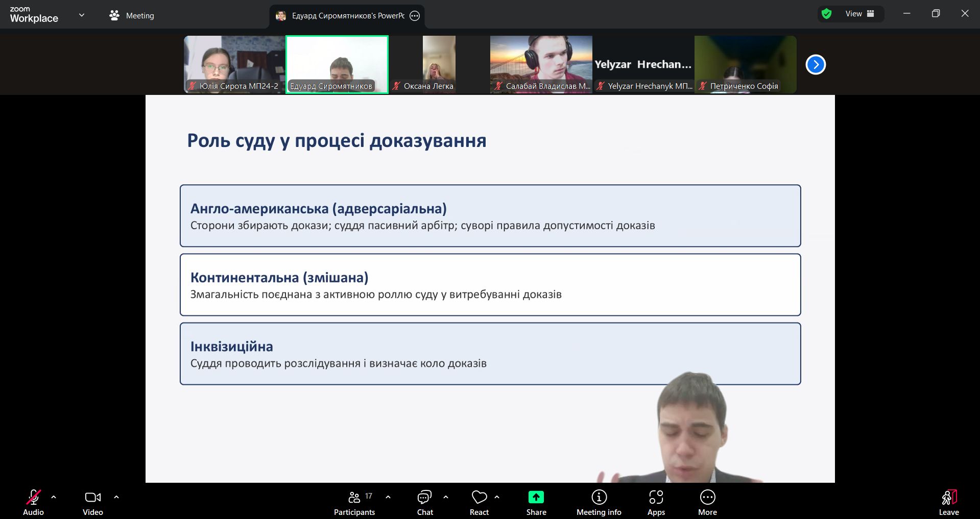Expand the Video settings caret
This screenshot has width=980, height=519.
pos(116,497)
